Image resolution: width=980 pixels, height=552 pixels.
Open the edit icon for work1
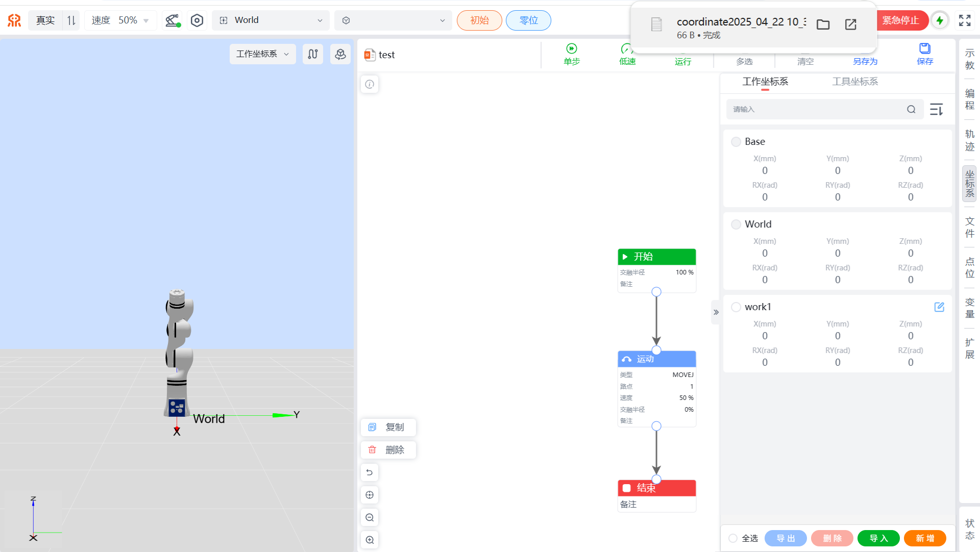click(x=939, y=307)
